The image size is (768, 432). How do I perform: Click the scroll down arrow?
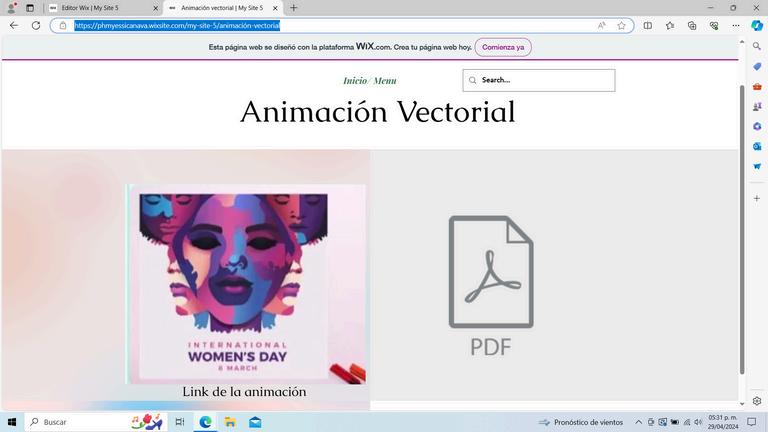click(x=742, y=404)
